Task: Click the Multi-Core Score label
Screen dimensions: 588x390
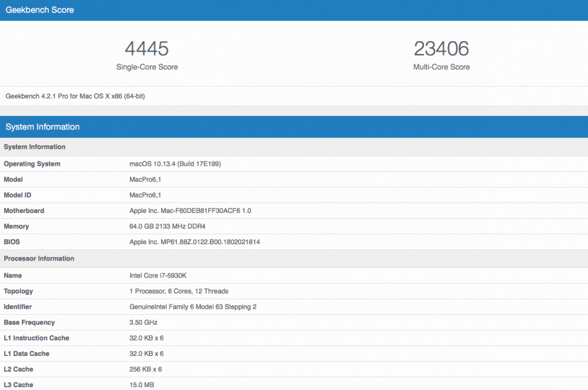Action: point(442,67)
